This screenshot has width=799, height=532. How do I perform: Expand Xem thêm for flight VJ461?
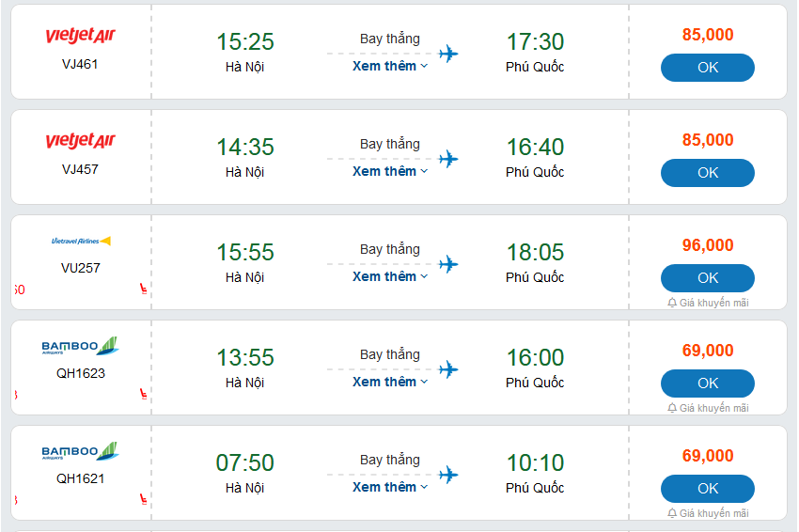point(390,67)
